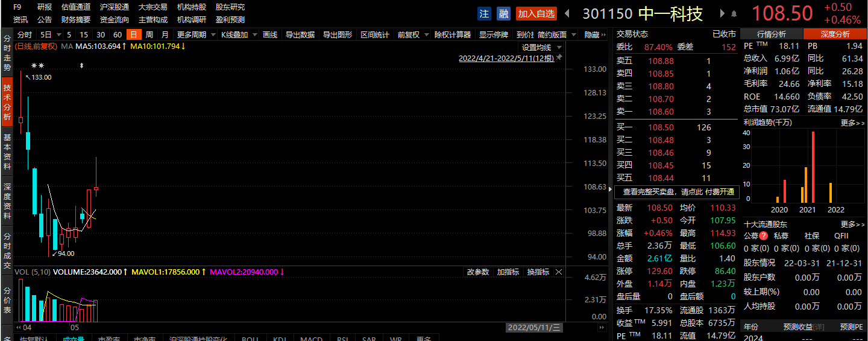Open the 5日 dropdown arrow
The width and height of the screenshot is (868, 341).
[x=58, y=35]
